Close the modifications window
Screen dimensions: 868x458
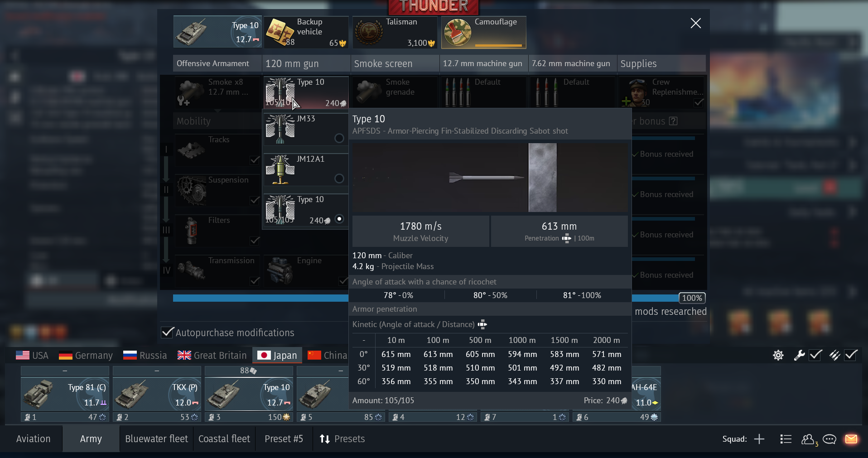(x=695, y=24)
